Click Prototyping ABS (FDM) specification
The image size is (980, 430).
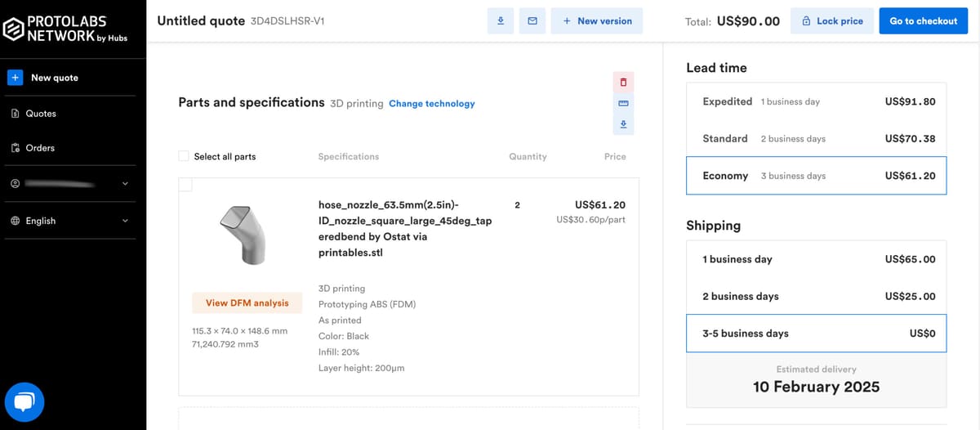click(367, 304)
